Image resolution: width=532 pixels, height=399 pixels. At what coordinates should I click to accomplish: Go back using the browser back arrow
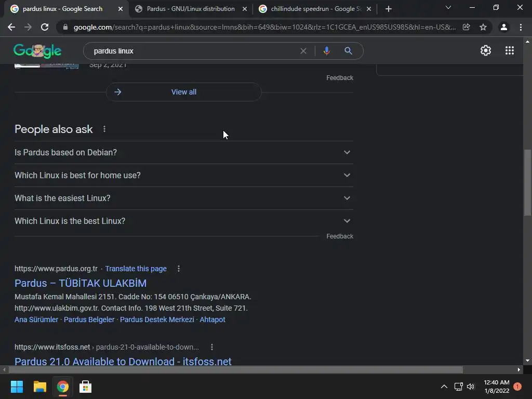click(11, 27)
